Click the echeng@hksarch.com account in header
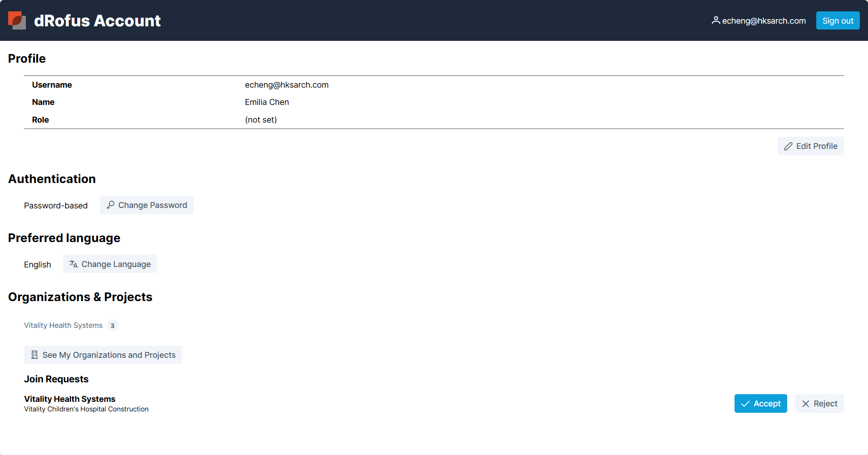This screenshot has height=455, width=868. click(759, 20)
